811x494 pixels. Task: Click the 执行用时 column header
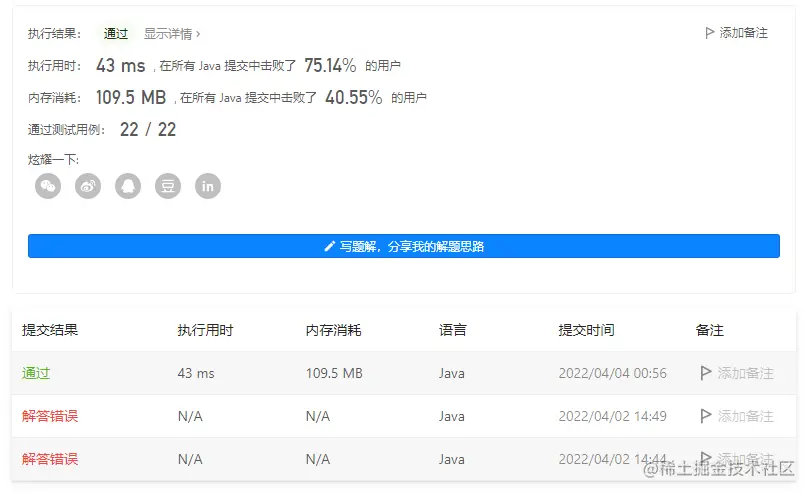click(205, 330)
